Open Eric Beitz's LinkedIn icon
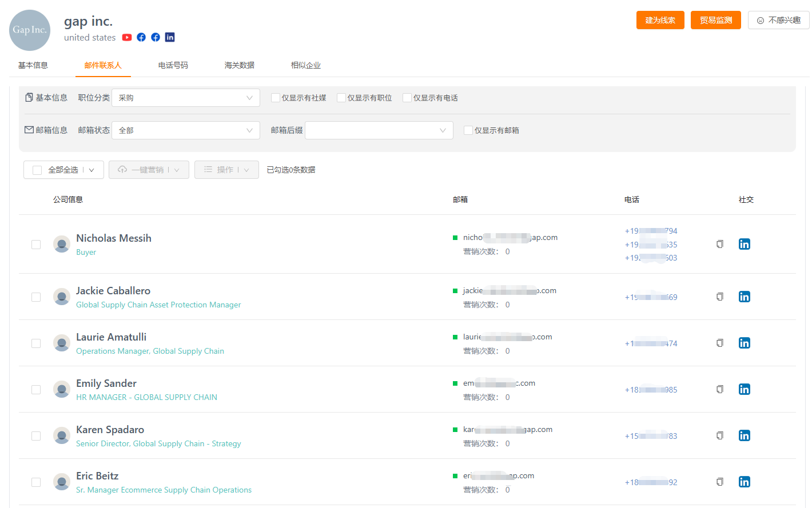 (x=744, y=482)
